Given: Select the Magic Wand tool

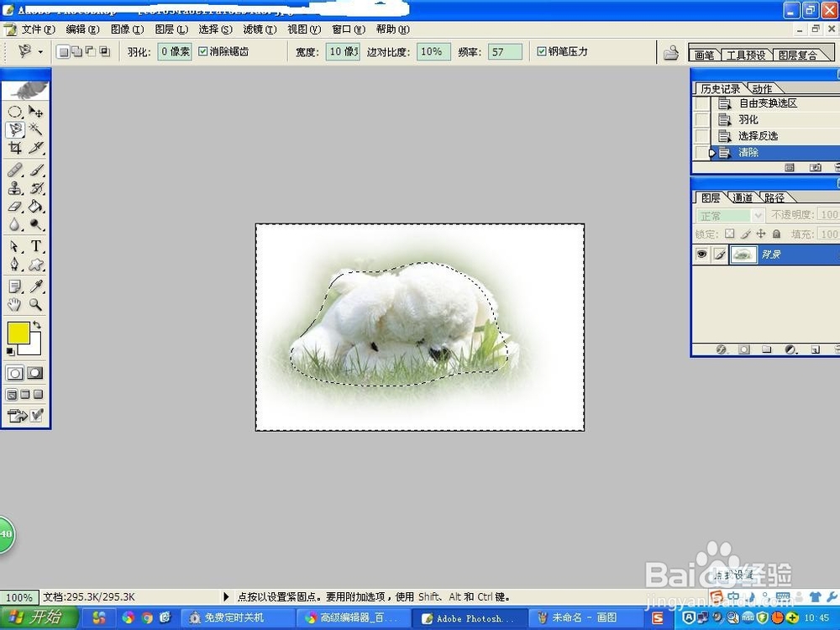Looking at the screenshot, I should click(36, 129).
